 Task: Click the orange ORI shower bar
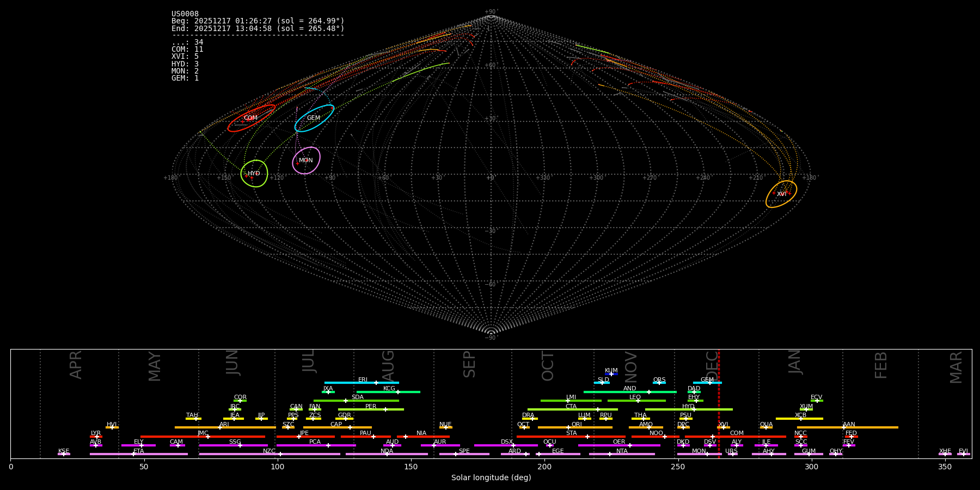[x=575, y=427]
